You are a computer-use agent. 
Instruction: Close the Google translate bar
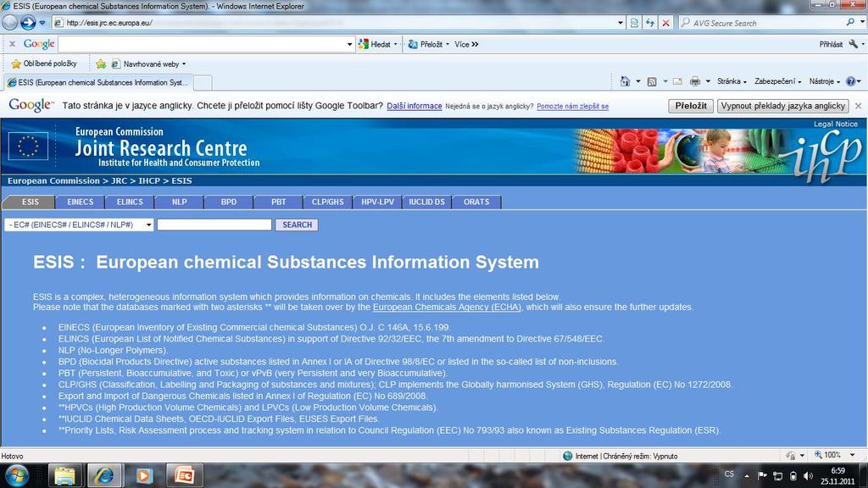click(858, 106)
